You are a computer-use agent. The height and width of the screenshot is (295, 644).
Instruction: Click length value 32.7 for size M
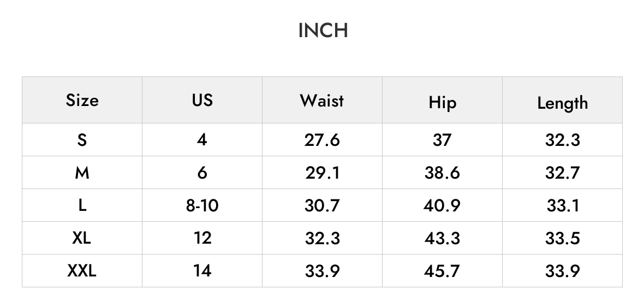pyautogui.click(x=562, y=173)
